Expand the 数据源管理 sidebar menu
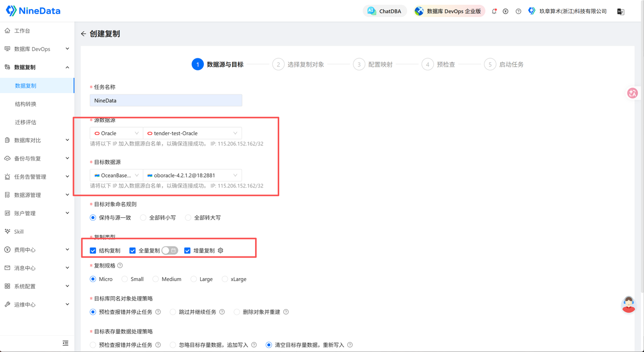This screenshot has width=644, height=352. (x=37, y=195)
